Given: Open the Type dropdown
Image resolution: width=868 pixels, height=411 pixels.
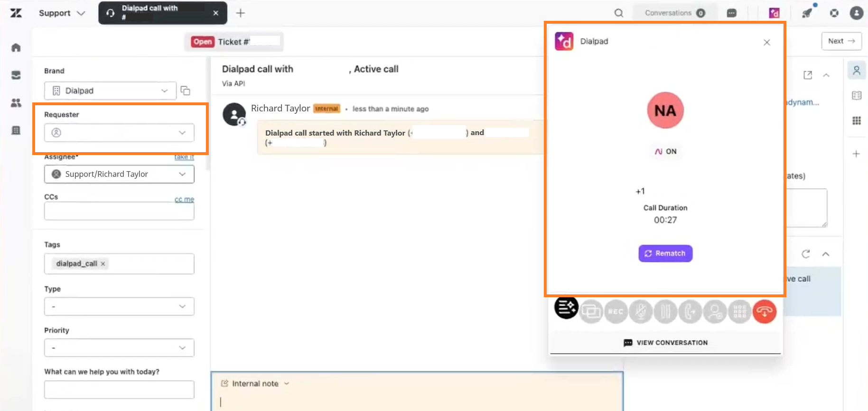Looking at the screenshot, I should (x=119, y=306).
